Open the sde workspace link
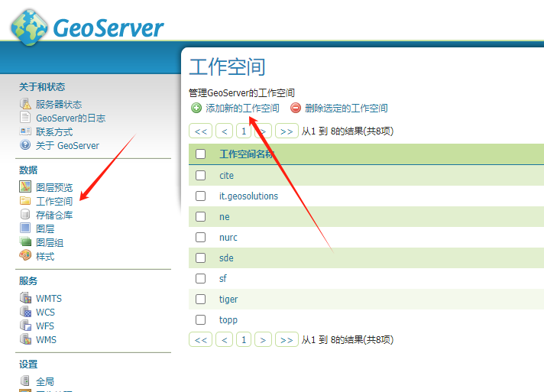544x392 pixels. click(226, 258)
